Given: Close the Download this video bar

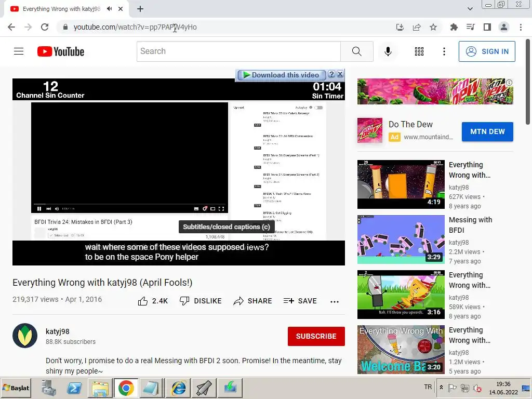Looking at the screenshot, I should tap(340, 74).
